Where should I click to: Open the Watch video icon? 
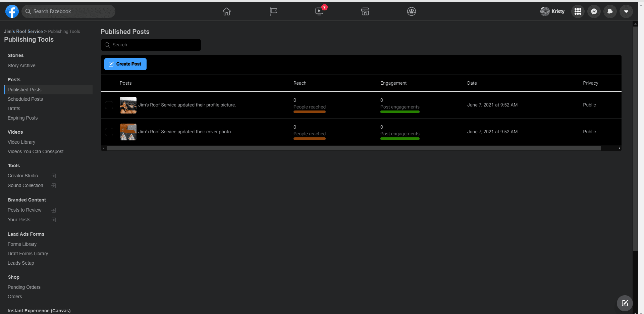click(x=319, y=11)
